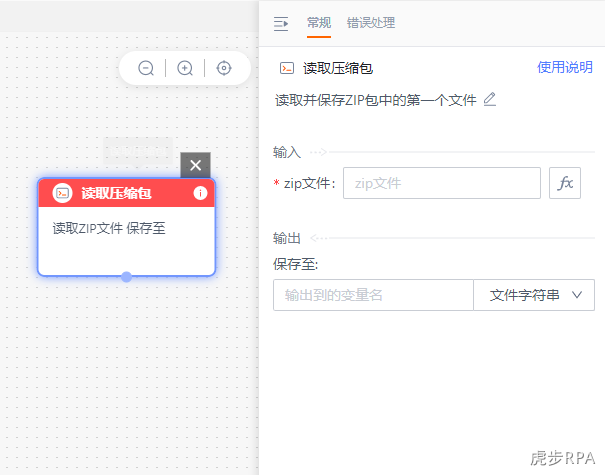This screenshot has width=605, height=475.
Task: Collapse the properties panel via menu-arrow icon
Action: click(281, 24)
